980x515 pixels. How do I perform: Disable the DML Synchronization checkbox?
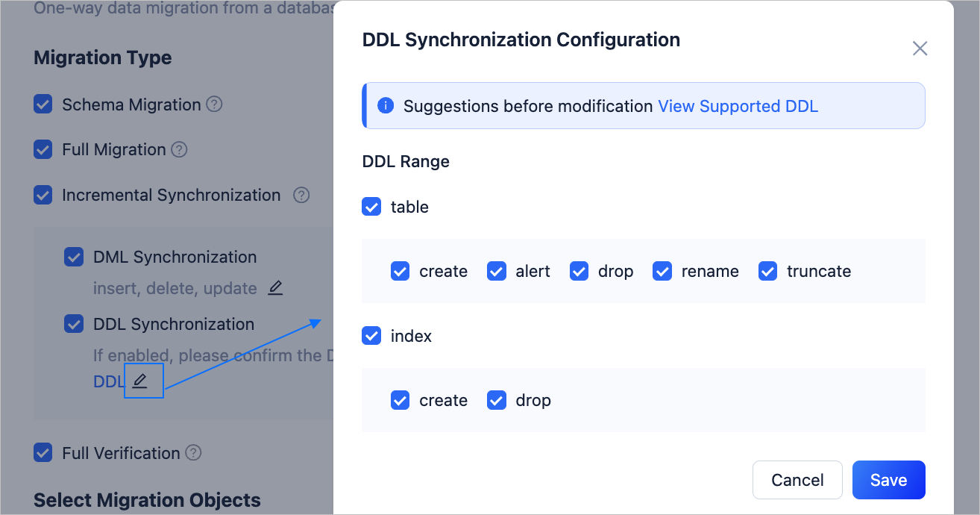(x=74, y=257)
